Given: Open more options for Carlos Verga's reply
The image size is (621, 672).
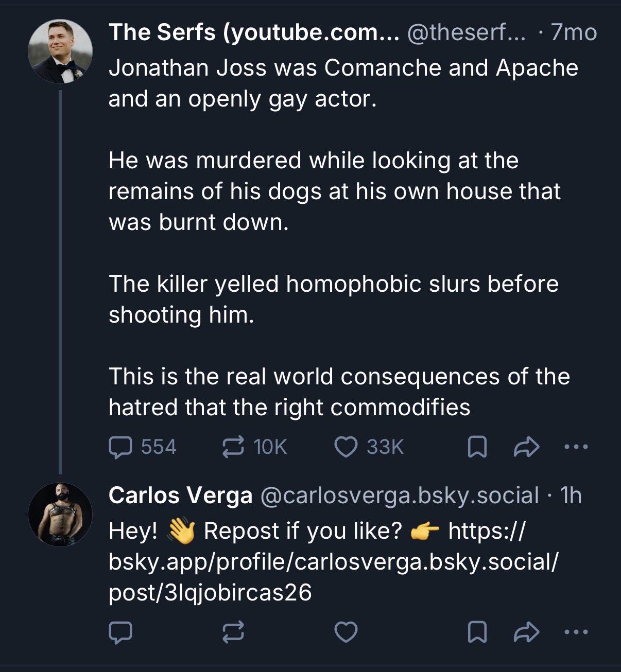Looking at the screenshot, I should [x=576, y=633].
